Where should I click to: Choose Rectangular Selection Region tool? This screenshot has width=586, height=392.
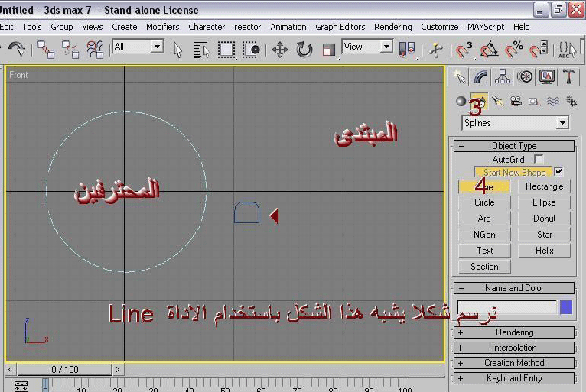pyautogui.click(x=226, y=50)
